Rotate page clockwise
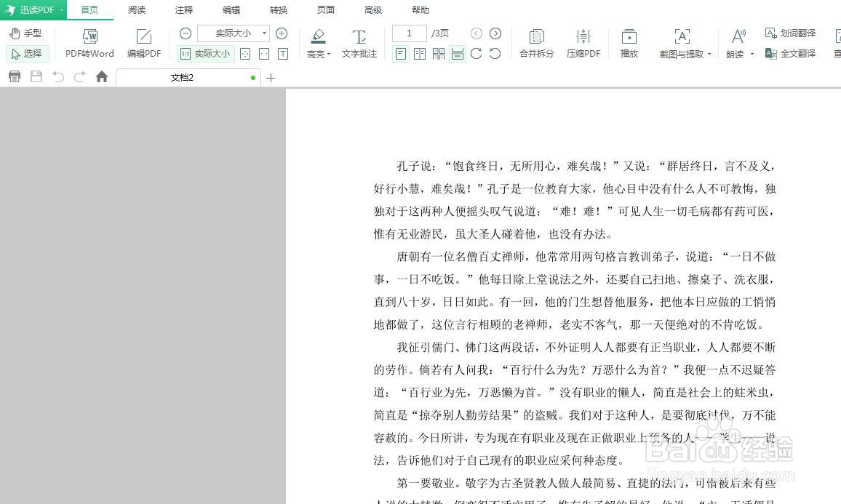This screenshot has width=841, height=504. pos(477,54)
